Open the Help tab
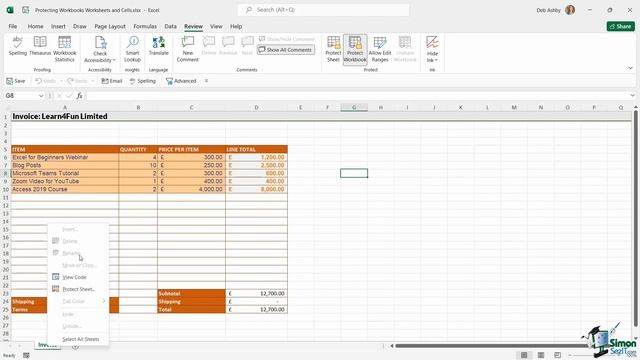 coord(236,26)
